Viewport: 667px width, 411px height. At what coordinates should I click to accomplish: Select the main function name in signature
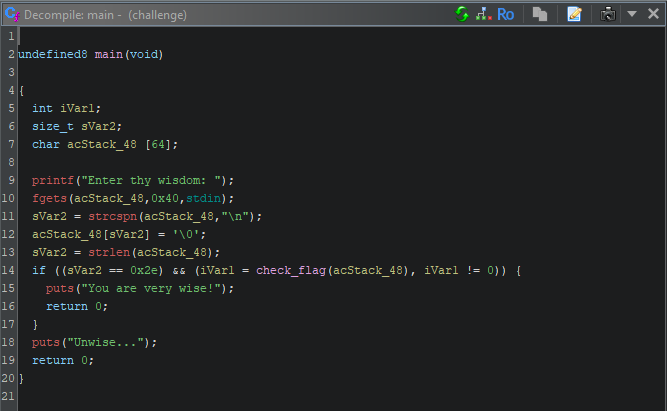click(x=110, y=54)
